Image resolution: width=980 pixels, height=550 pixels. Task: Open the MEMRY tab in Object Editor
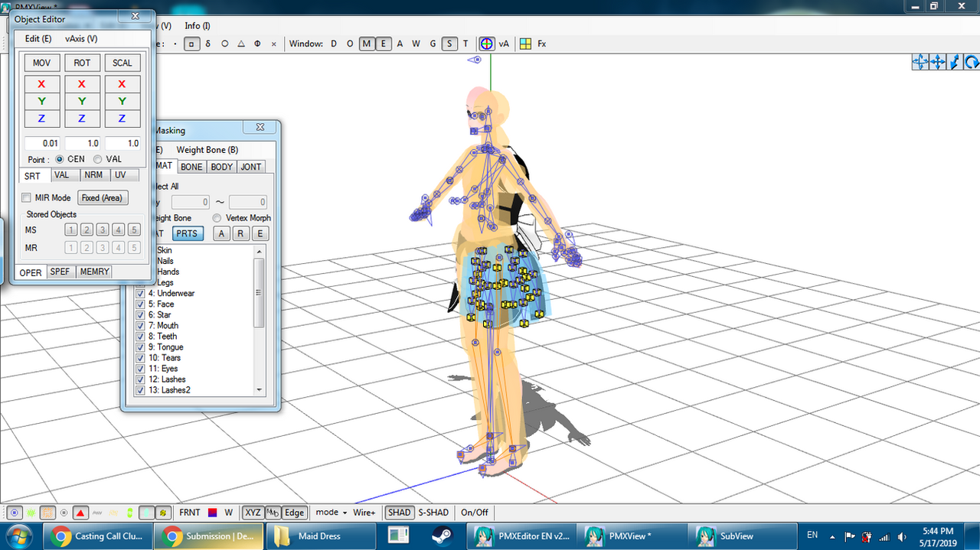[x=94, y=272]
